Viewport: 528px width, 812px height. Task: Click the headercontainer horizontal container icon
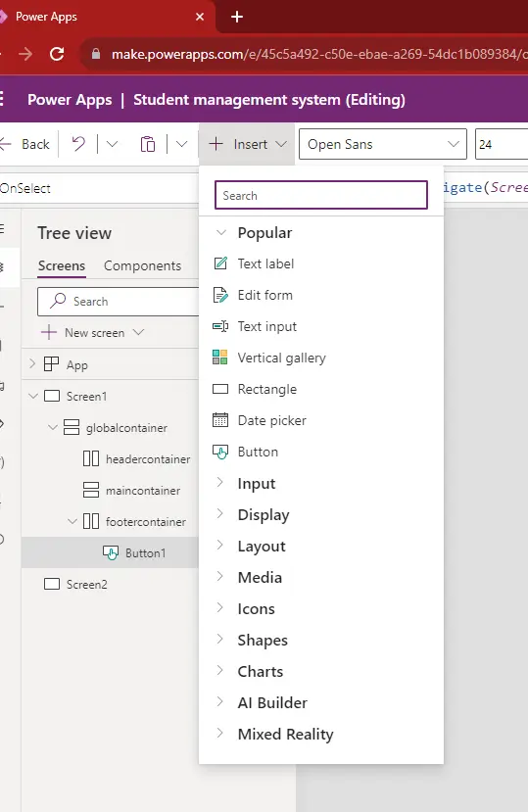pos(91,458)
